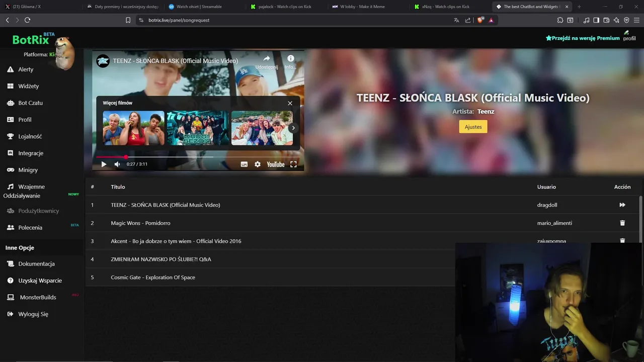644x362 pixels.
Task: Click the Usuario column header
Action: tap(546, 187)
